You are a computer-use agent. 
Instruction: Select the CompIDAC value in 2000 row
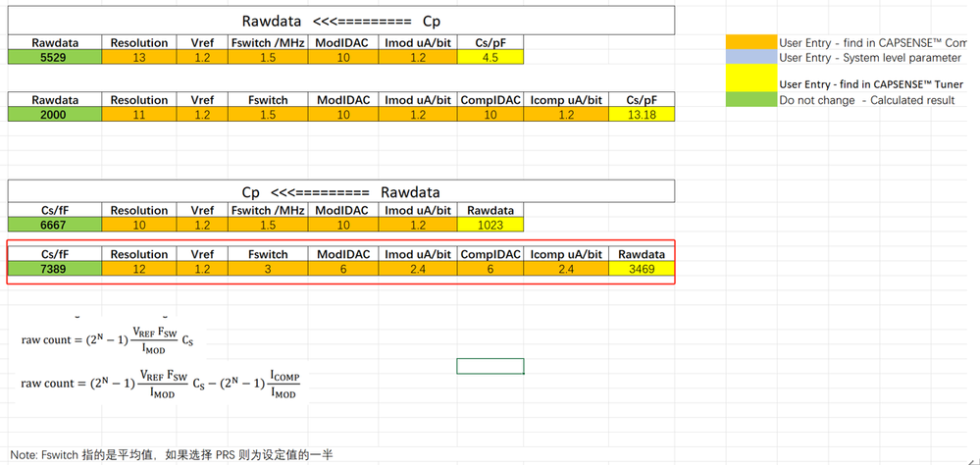click(490, 115)
